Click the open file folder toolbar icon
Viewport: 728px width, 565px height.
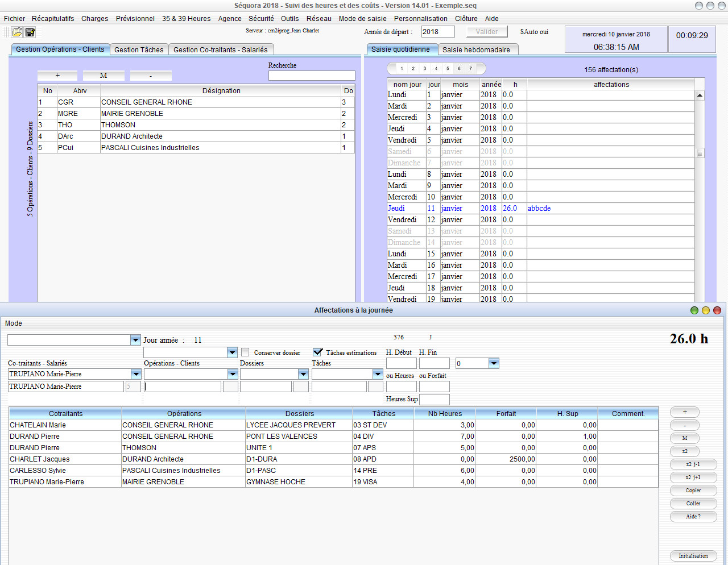pyautogui.click(x=17, y=32)
